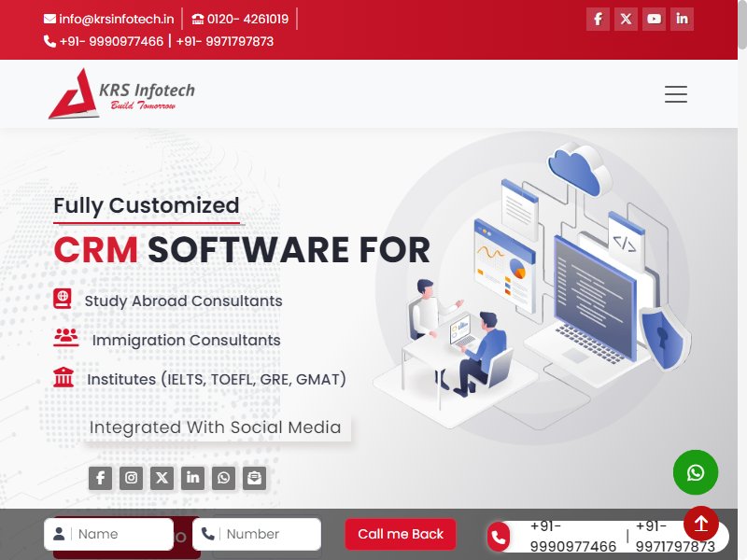Open YouTube icon in top header
747x560 pixels.
[655, 19]
